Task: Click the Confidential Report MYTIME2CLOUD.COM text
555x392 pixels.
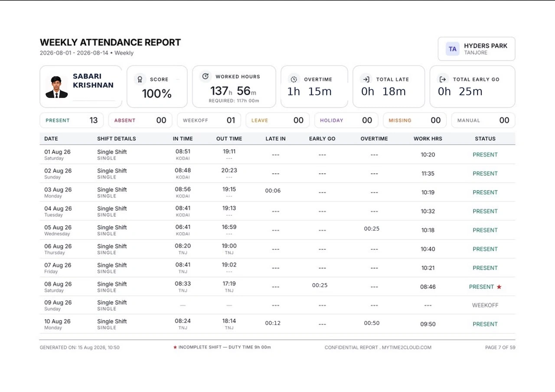Action: [x=378, y=347]
